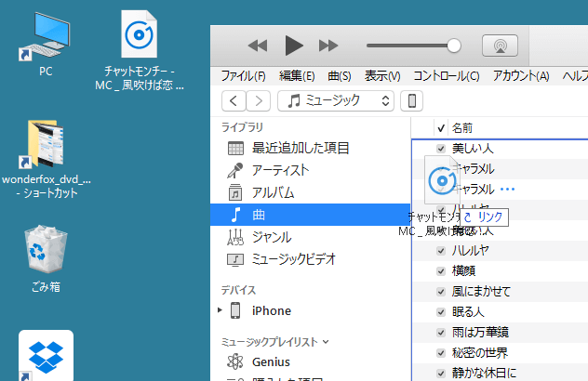Image resolution: width=588 pixels, height=381 pixels.
Task: Uncheck the song 美しい人 at top
Action: (441, 149)
